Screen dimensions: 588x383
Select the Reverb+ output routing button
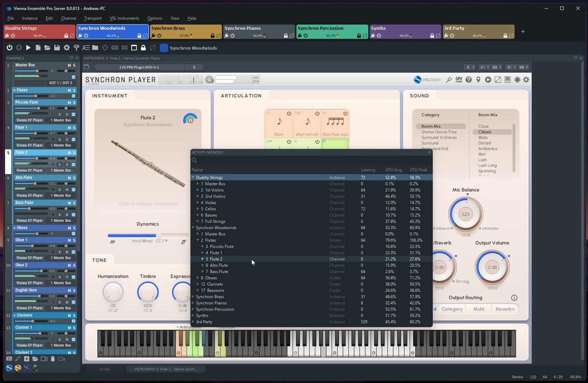pos(505,309)
